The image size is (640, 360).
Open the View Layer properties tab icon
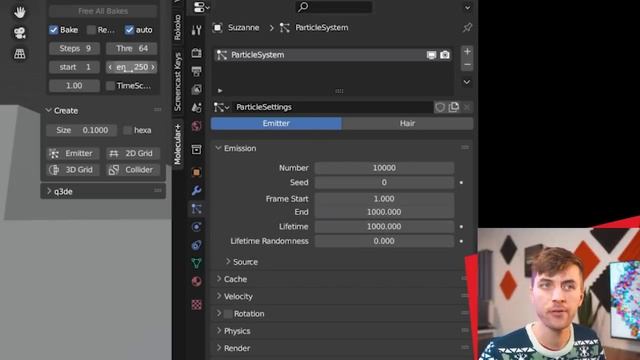tap(196, 89)
